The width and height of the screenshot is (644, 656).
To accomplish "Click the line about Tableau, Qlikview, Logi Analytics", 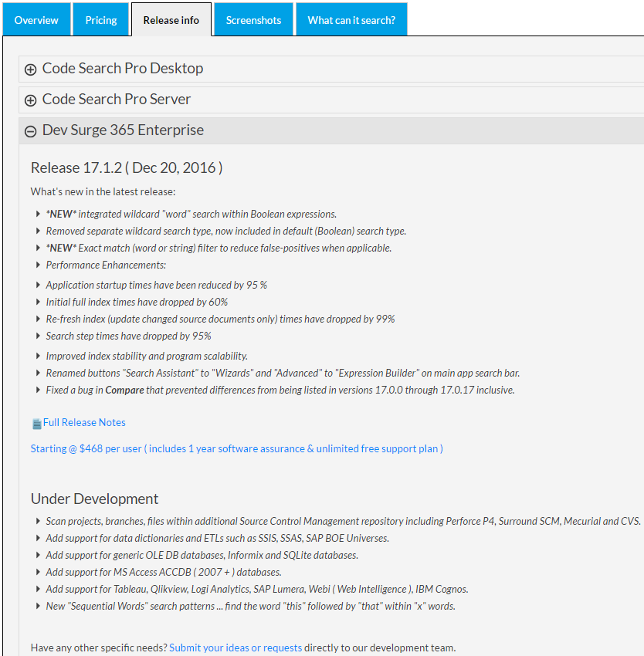I will pyautogui.click(x=257, y=589).
